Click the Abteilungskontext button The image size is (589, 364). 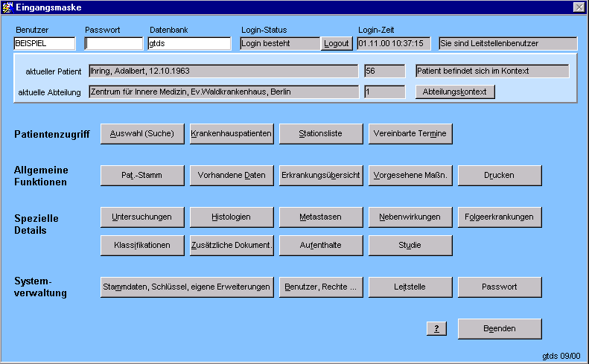pos(455,92)
